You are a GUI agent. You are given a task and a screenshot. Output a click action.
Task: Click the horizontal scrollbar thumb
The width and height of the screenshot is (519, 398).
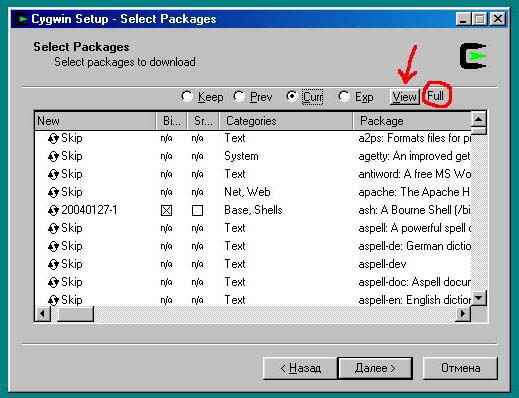[75, 314]
